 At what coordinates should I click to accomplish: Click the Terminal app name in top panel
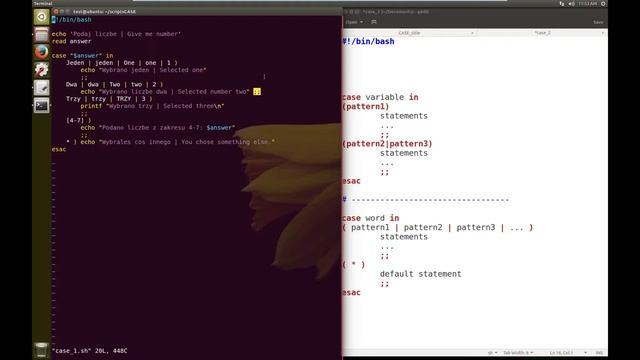click(43, 3)
